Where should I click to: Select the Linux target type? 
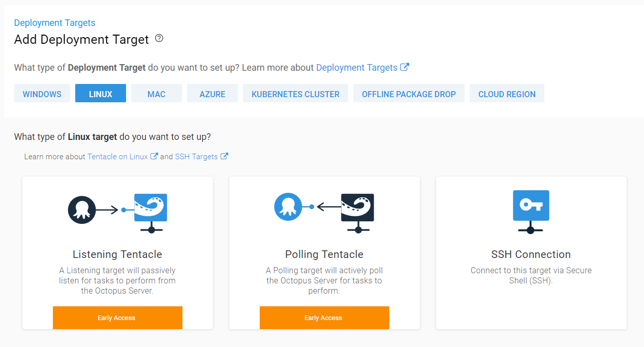(x=101, y=94)
